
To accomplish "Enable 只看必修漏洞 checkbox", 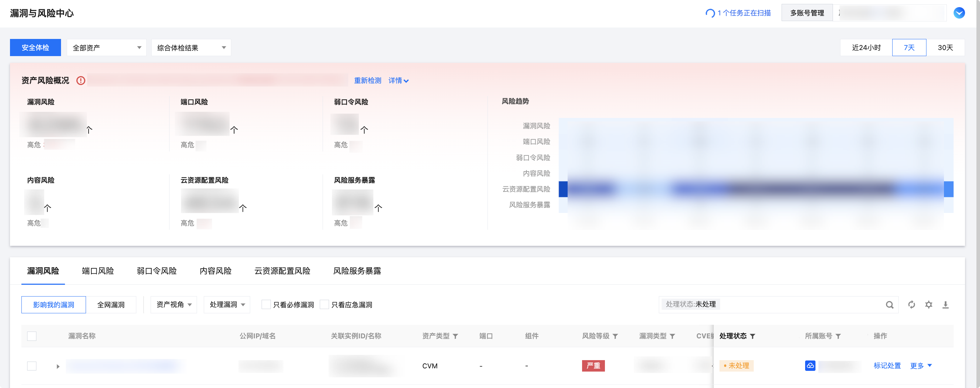I will click(266, 305).
